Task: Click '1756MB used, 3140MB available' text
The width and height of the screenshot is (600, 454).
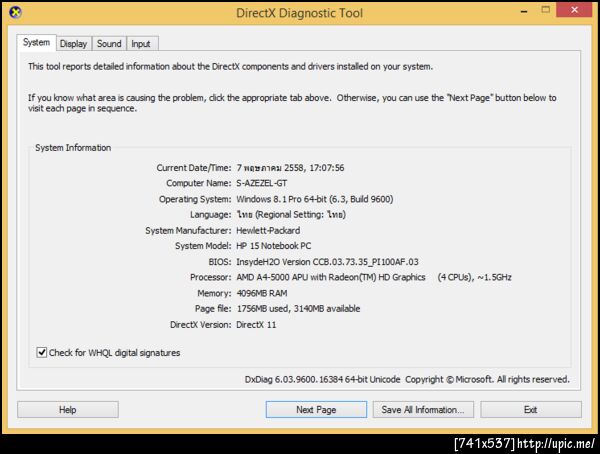Action: click(x=298, y=309)
